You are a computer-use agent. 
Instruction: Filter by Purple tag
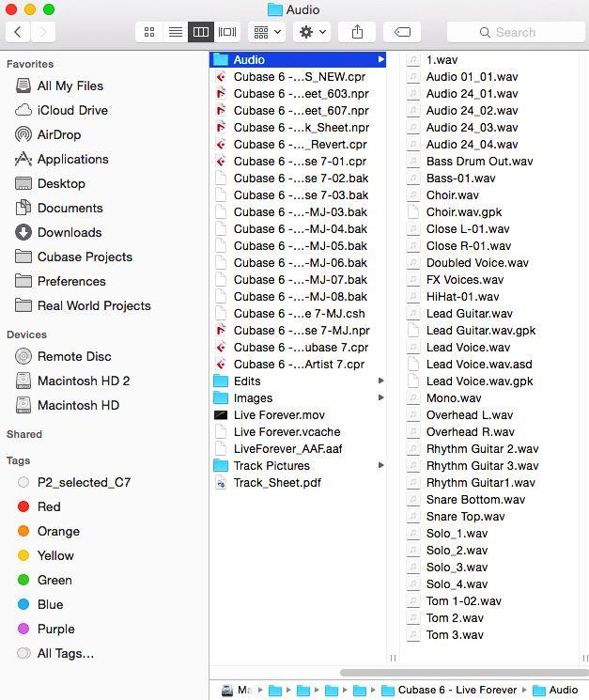tap(46, 629)
